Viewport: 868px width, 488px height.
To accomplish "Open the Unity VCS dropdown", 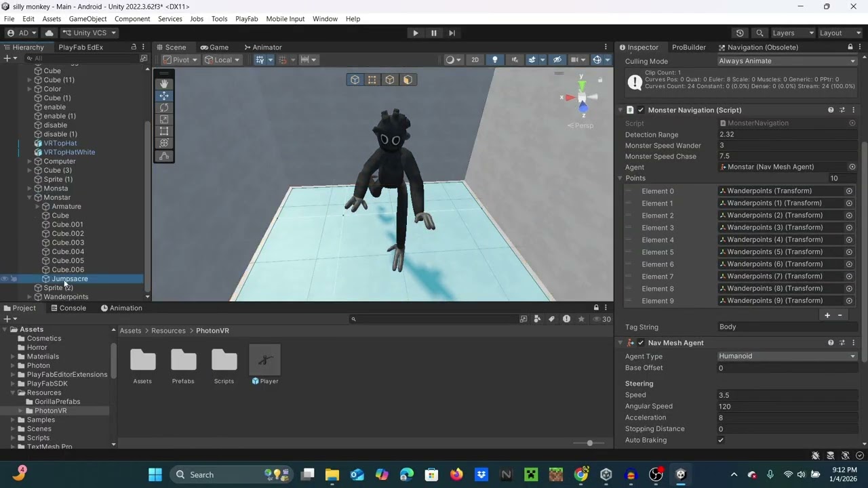I will coord(89,33).
